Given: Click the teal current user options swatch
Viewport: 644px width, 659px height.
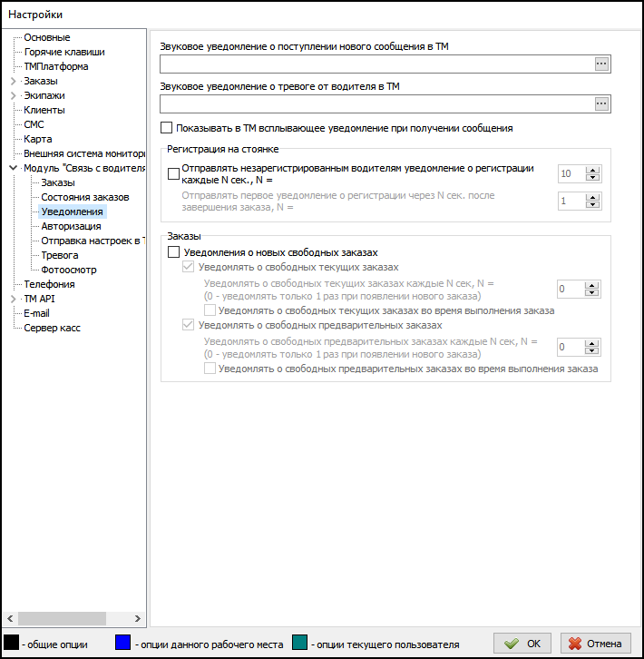Looking at the screenshot, I should tap(299, 643).
